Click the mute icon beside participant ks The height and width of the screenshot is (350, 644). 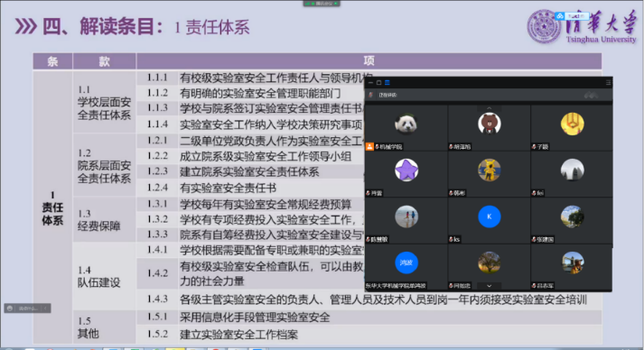click(451, 239)
